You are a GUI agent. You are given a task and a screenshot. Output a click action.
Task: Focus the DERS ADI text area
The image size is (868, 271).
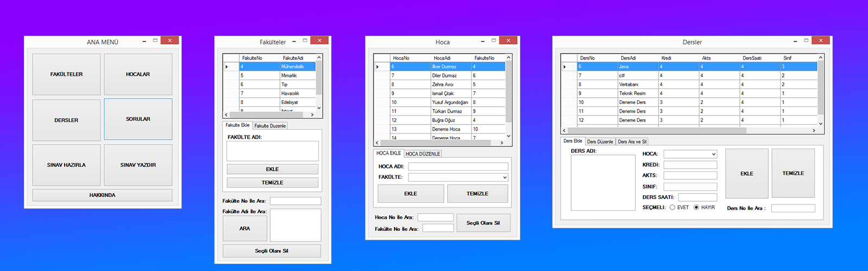coord(603,183)
